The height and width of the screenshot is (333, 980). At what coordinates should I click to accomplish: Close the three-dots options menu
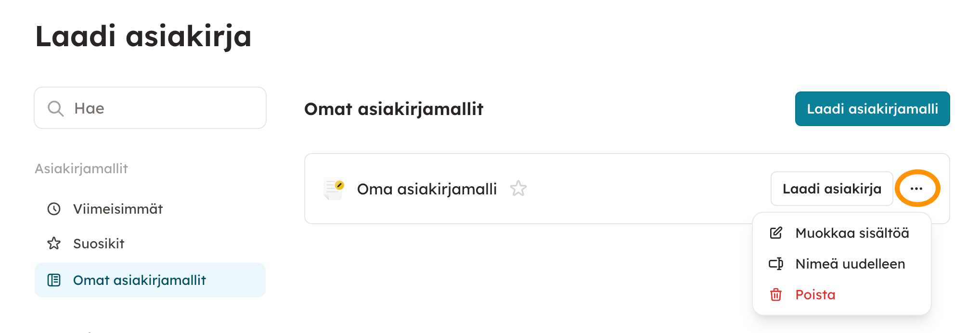pos(916,189)
